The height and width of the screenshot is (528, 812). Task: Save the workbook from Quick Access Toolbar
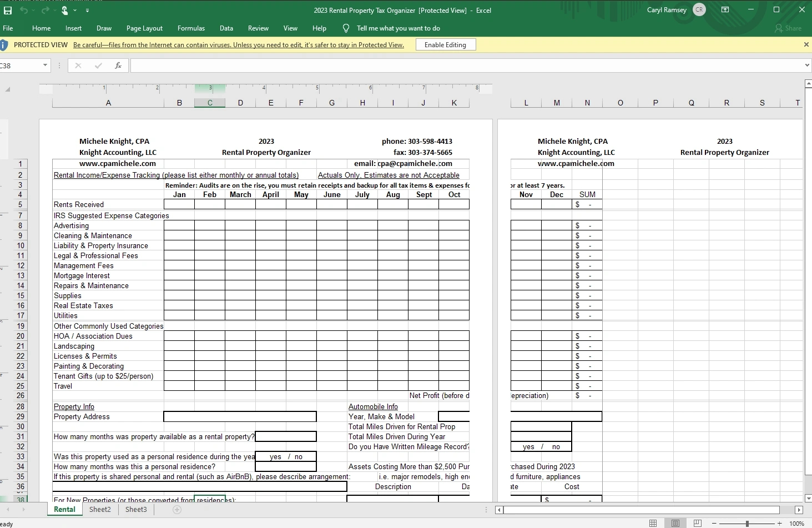pyautogui.click(x=8, y=10)
